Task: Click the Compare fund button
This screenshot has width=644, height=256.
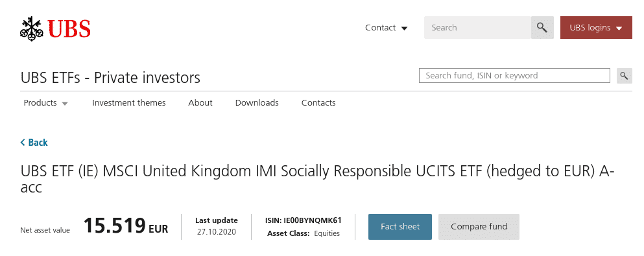Action: [479, 226]
